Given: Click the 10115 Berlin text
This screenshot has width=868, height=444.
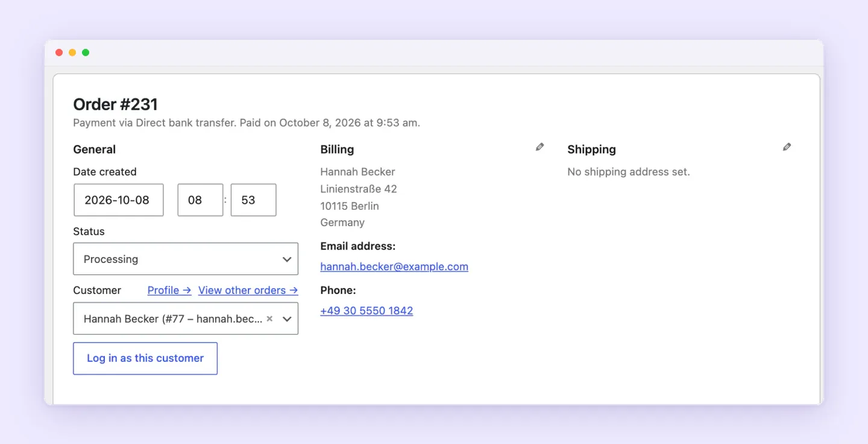Looking at the screenshot, I should (x=350, y=206).
